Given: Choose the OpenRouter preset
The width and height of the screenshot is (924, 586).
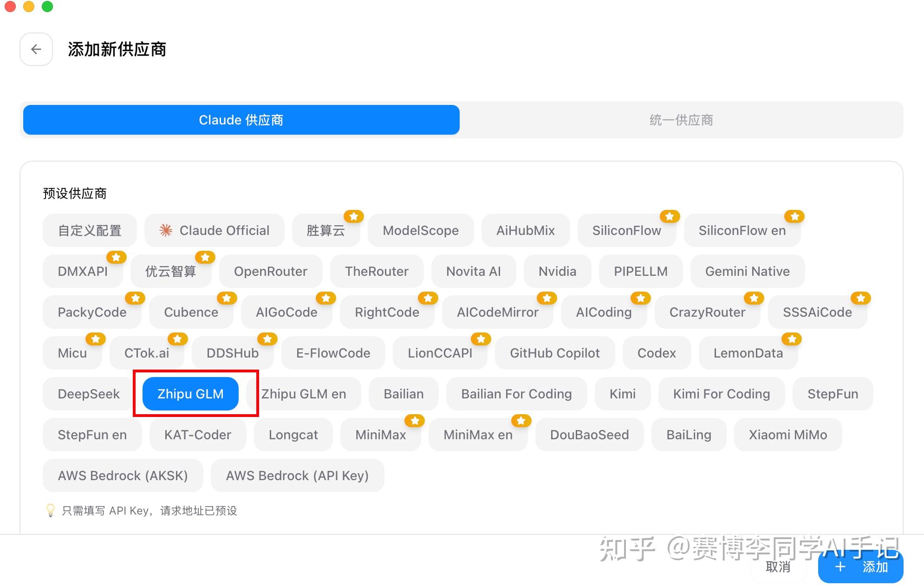Looking at the screenshot, I should pyautogui.click(x=271, y=271).
